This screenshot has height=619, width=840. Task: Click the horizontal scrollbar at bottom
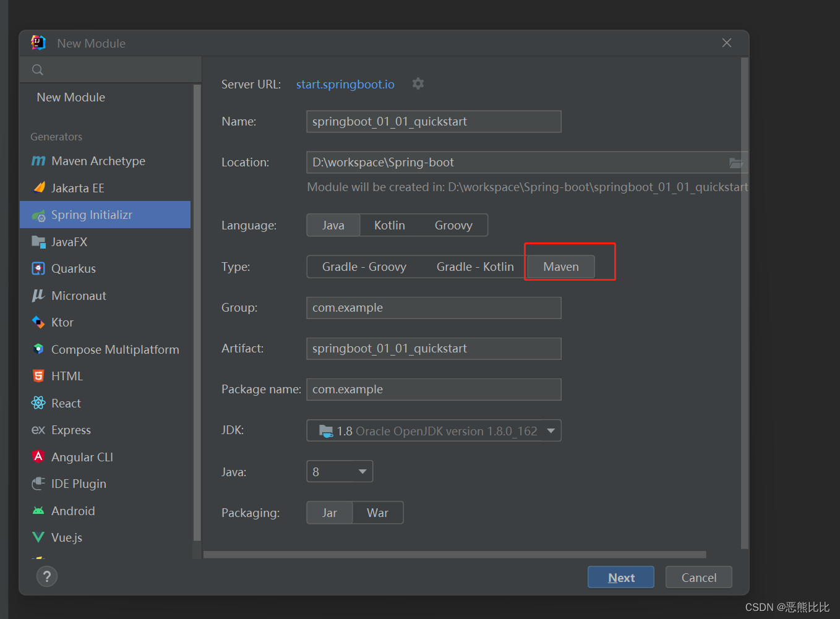(x=455, y=555)
